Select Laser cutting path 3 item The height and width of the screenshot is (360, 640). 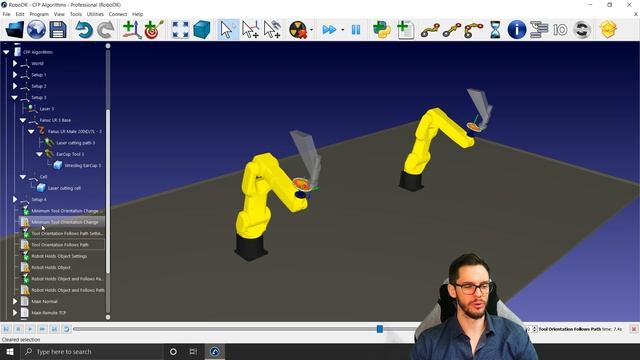point(76,143)
